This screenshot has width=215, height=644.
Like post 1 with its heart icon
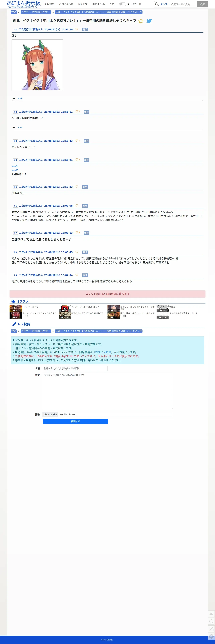point(77,29)
